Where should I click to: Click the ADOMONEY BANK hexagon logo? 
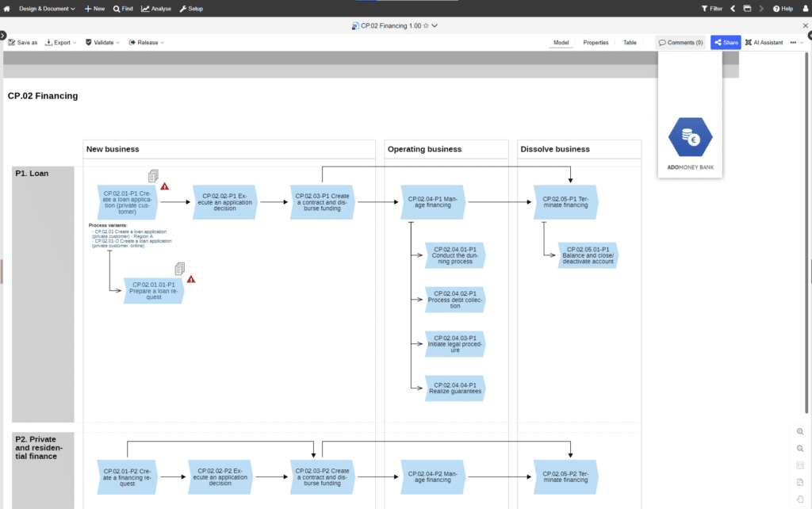click(691, 137)
